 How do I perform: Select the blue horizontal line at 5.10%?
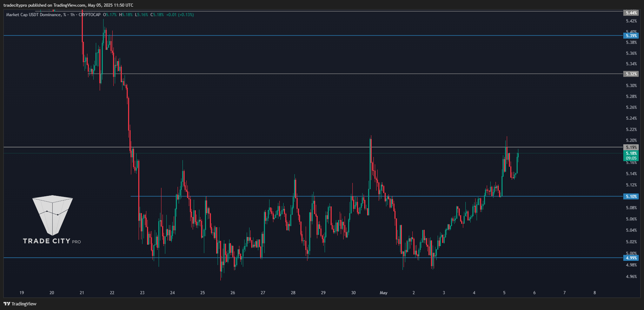[377, 196]
